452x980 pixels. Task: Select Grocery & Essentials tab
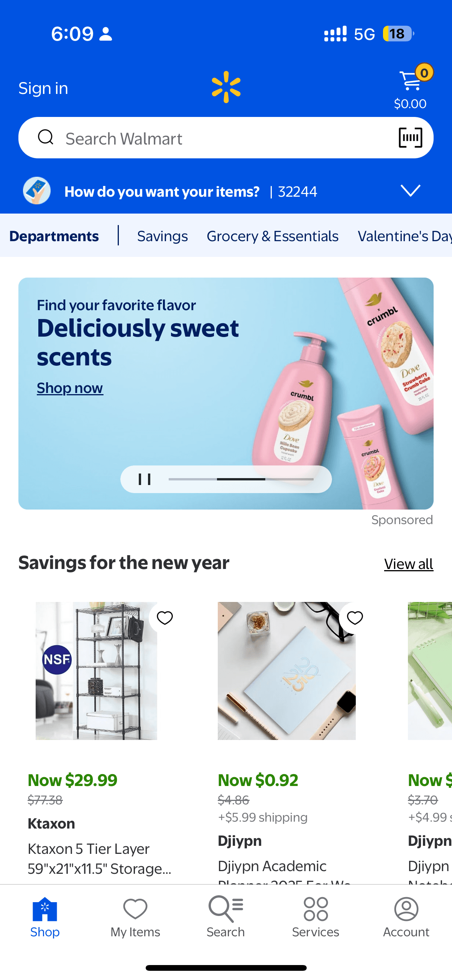point(273,236)
